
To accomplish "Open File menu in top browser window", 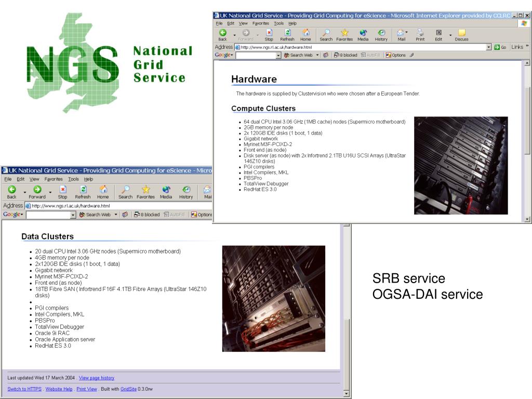I will 219,23.
